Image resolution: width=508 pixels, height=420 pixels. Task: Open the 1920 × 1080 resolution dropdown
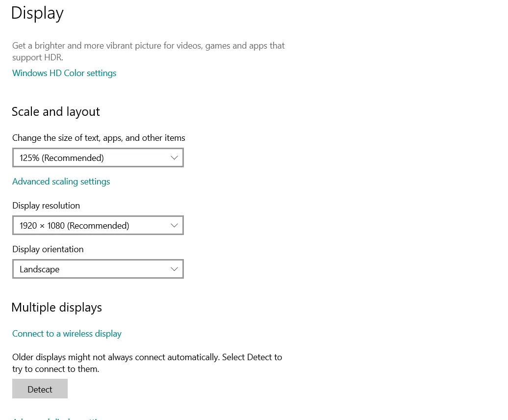click(x=98, y=226)
